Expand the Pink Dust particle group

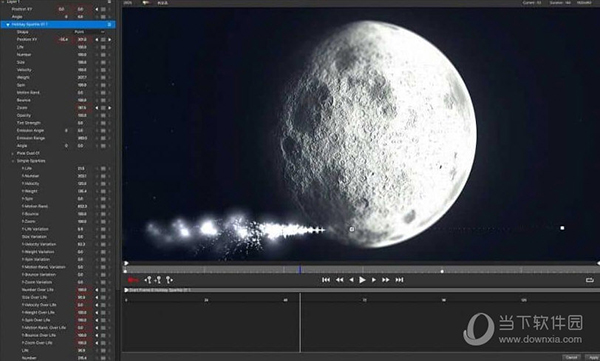tap(12, 154)
